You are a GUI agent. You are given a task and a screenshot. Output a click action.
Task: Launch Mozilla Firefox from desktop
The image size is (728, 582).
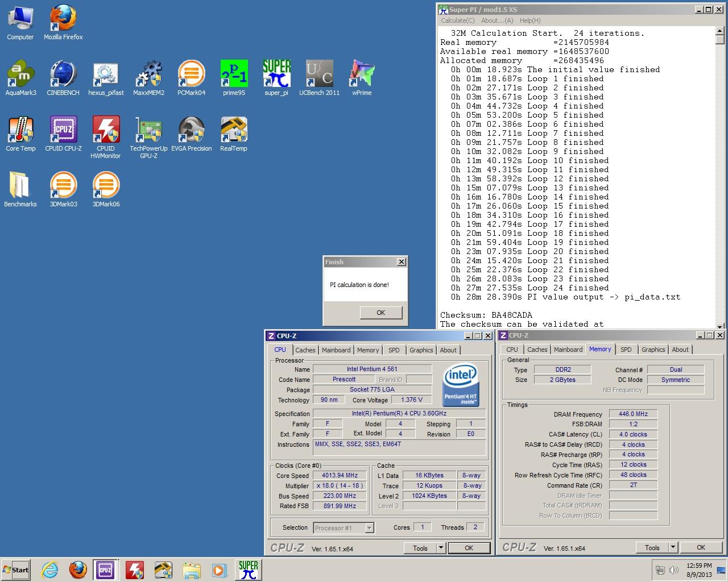click(63, 23)
